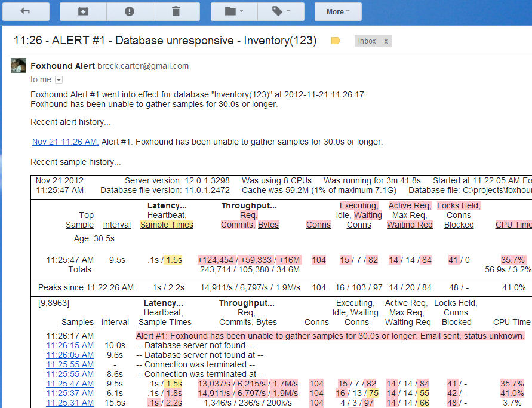Click the 'Recent sample history...' text
Image resolution: width=532 pixels, height=408 pixels.
(76, 162)
